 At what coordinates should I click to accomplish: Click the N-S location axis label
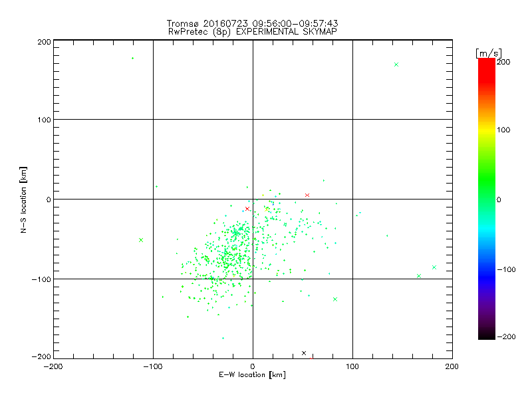[x=25, y=199]
